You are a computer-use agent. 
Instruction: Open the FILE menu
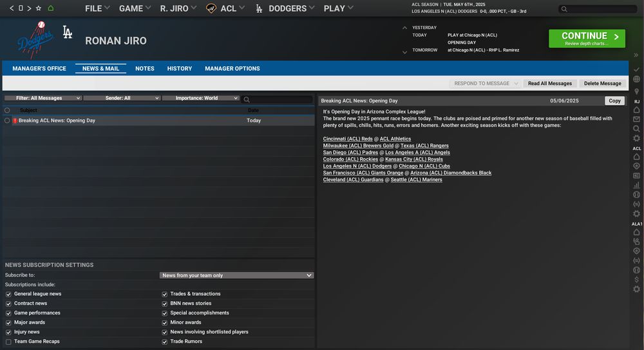pyautogui.click(x=97, y=8)
